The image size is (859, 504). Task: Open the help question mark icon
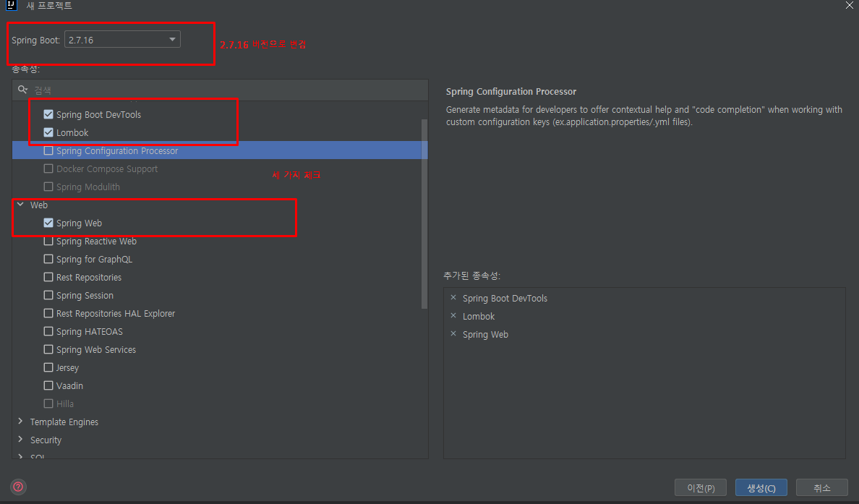pyautogui.click(x=18, y=487)
